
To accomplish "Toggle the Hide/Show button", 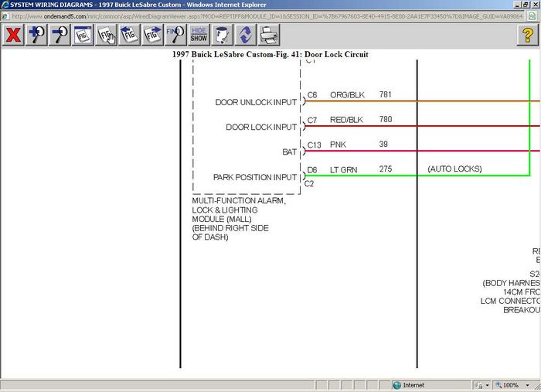I will point(199,35).
